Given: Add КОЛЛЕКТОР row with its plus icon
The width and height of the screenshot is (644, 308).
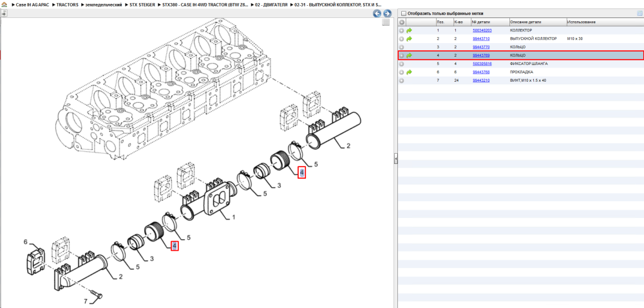Looking at the screenshot, I should [402, 30].
